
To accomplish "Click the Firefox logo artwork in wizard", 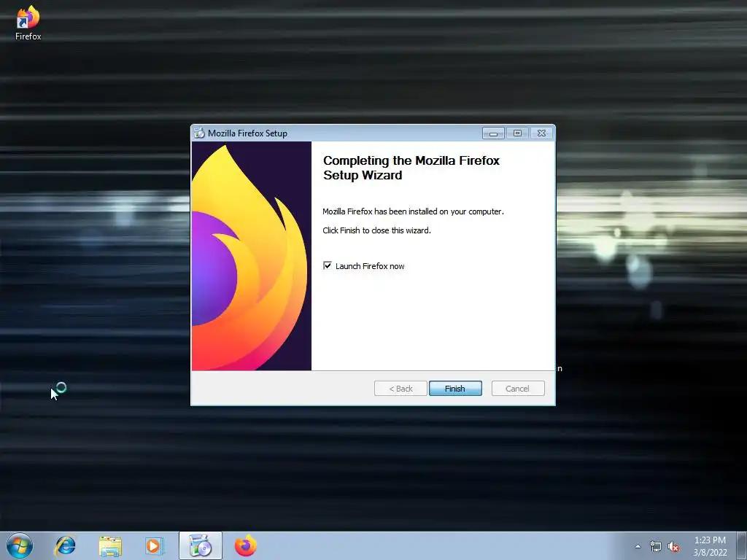I will 252,256.
